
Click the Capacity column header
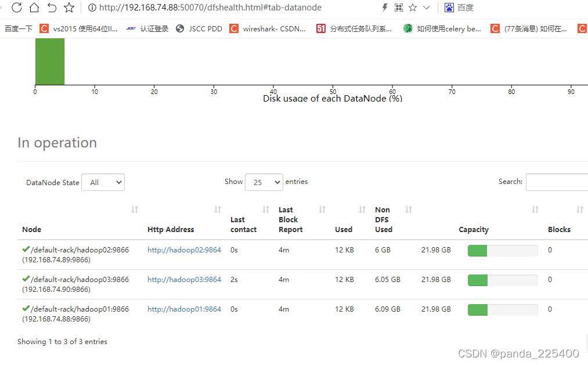pyautogui.click(x=474, y=229)
